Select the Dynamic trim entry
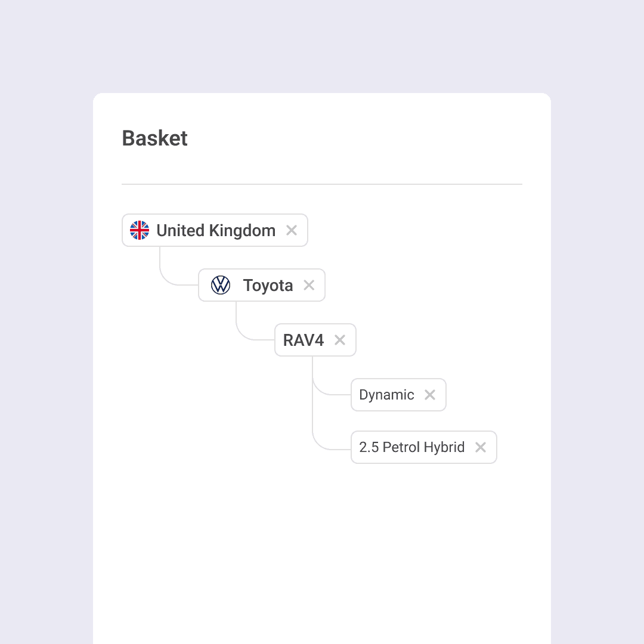Screen dimensions: 644x644 tap(386, 395)
